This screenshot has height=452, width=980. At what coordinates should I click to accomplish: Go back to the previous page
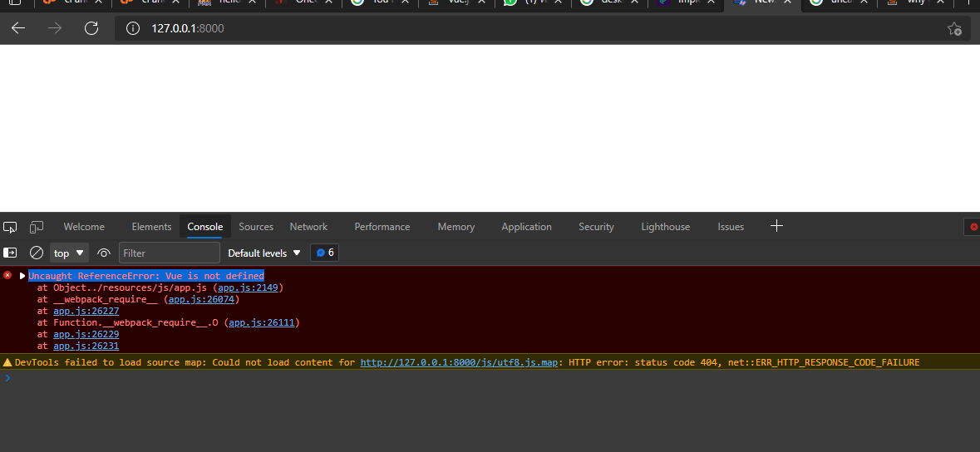(18, 28)
